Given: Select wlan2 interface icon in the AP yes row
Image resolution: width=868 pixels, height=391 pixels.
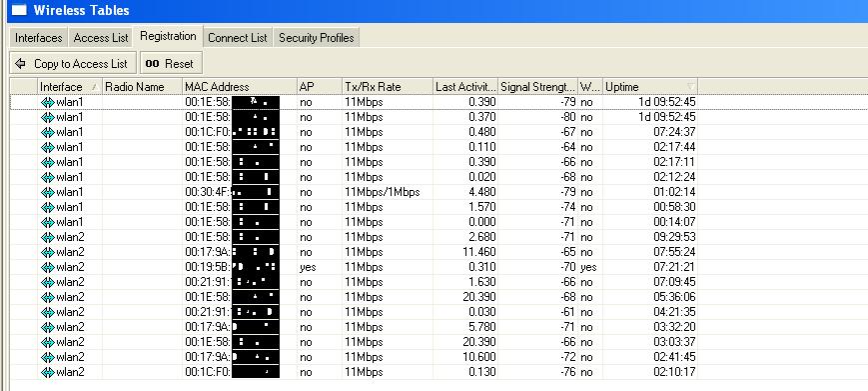Looking at the screenshot, I should [x=48, y=267].
